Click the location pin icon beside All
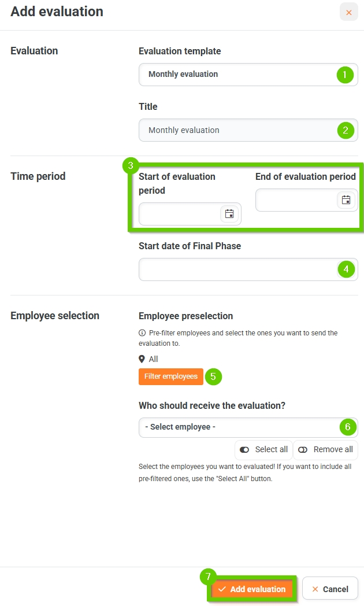 142,359
